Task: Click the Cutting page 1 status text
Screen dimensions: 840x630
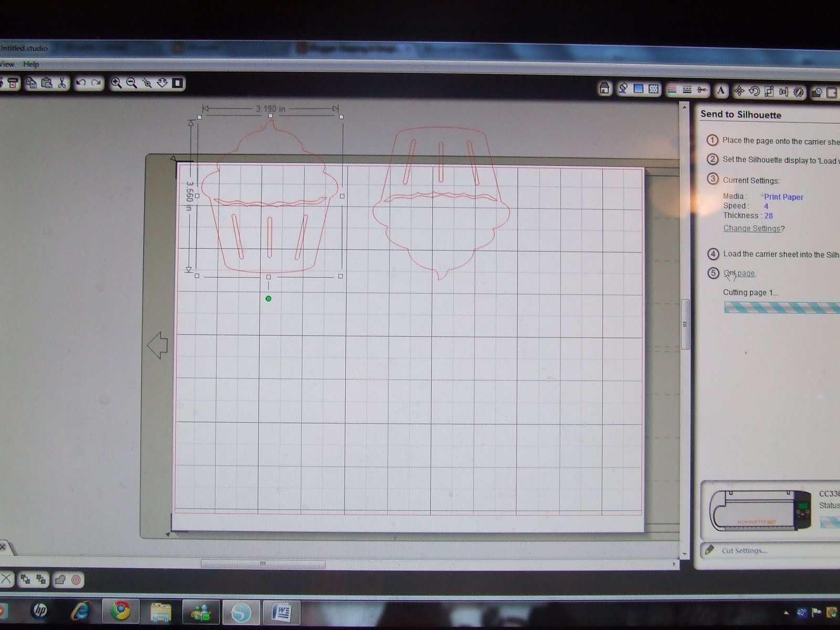Action: (x=750, y=292)
